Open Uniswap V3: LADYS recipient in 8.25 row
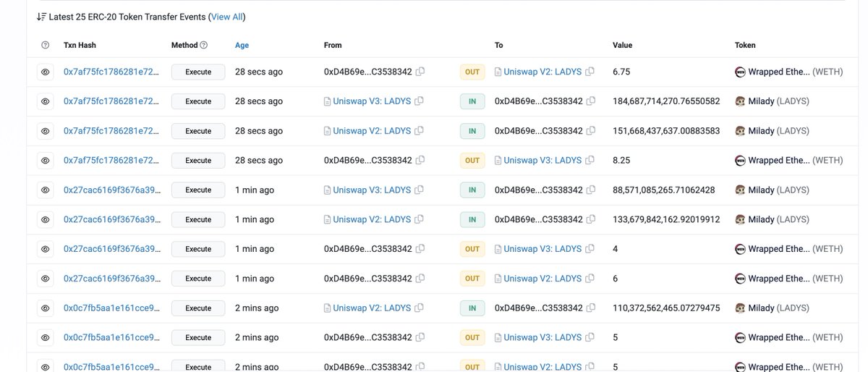 click(x=542, y=161)
